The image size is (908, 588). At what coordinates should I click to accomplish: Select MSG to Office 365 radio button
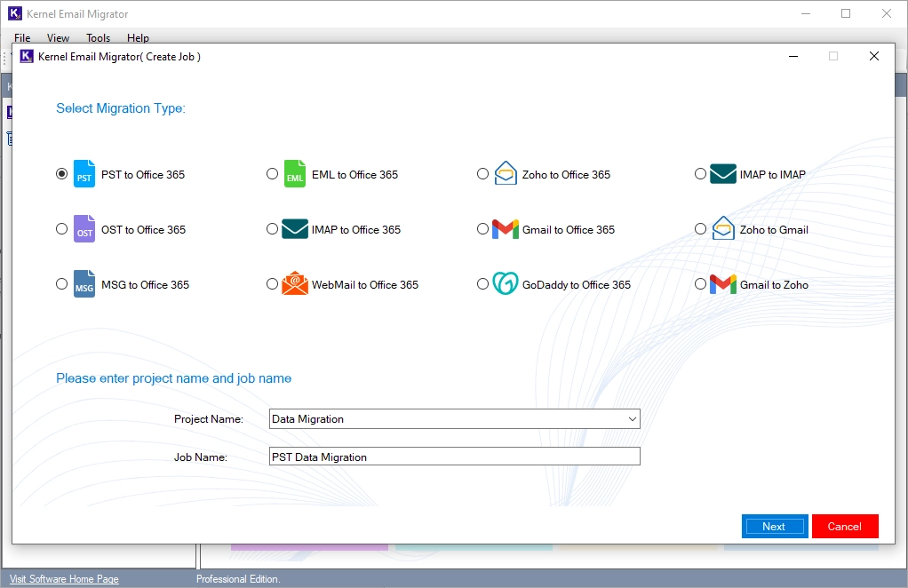click(62, 283)
